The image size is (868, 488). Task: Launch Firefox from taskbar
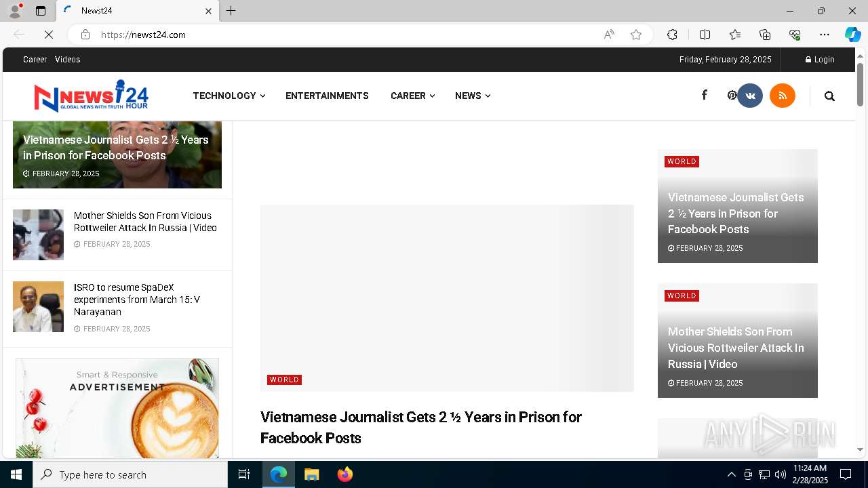pyautogui.click(x=345, y=474)
